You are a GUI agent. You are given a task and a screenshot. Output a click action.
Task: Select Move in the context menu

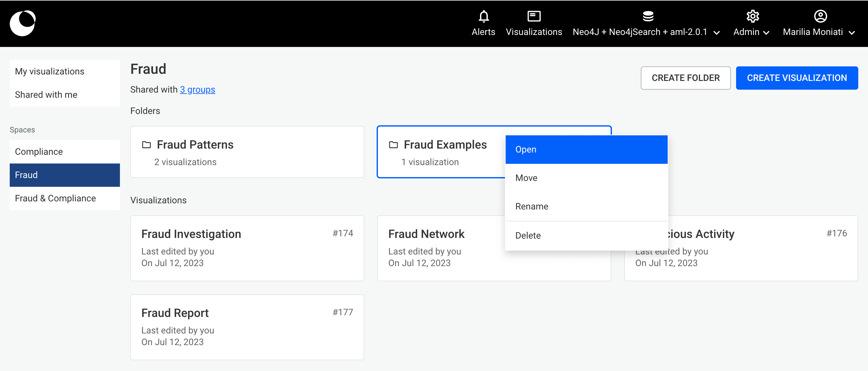[586, 178]
